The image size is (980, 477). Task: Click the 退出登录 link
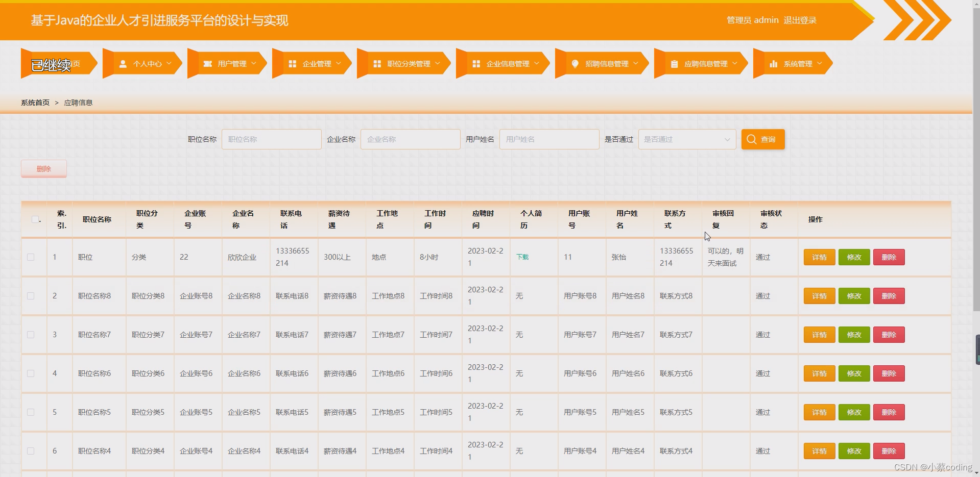pos(800,20)
